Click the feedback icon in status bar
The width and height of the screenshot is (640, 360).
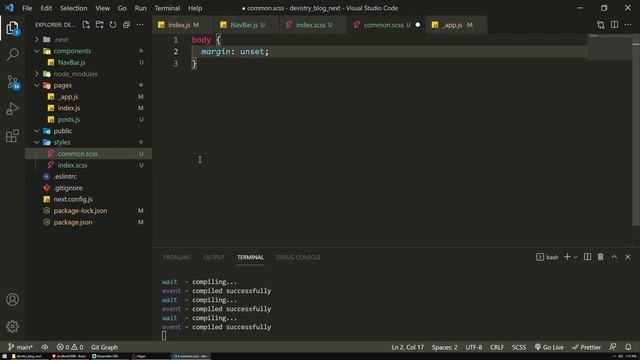(613, 347)
